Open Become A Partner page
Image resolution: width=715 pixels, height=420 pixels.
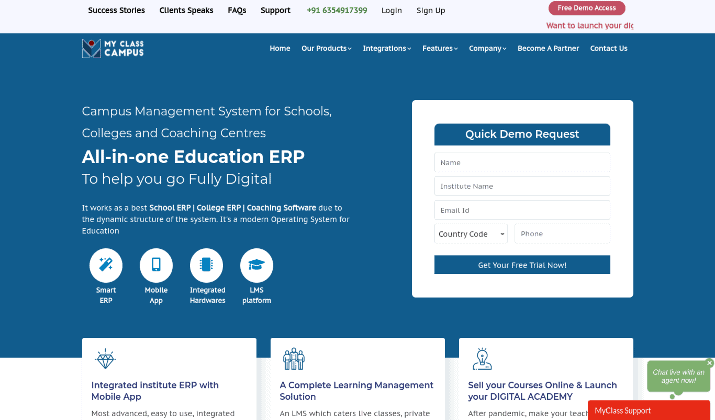coord(548,48)
